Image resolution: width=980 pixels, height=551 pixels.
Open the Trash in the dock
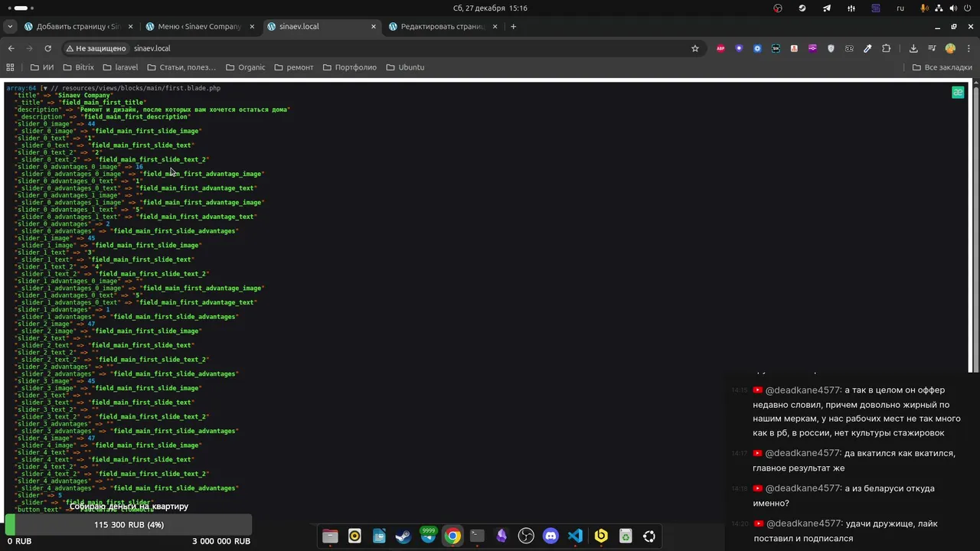pyautogui.click(x=626, y=536)
